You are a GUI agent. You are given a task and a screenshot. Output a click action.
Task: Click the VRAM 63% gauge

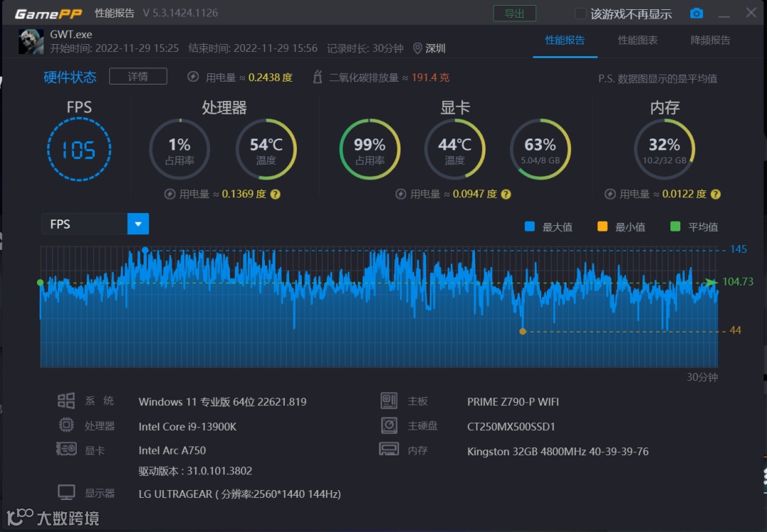point(540,149)
